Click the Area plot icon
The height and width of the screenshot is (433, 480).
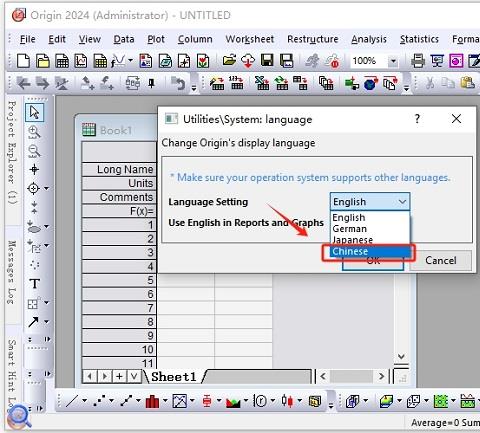coord(233,402)
